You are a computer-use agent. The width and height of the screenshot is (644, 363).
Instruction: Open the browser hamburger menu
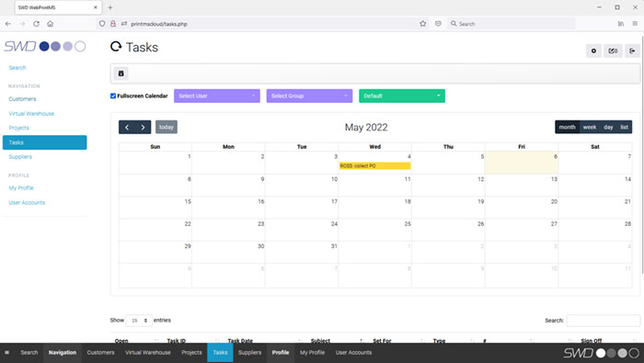pos(635,24)
